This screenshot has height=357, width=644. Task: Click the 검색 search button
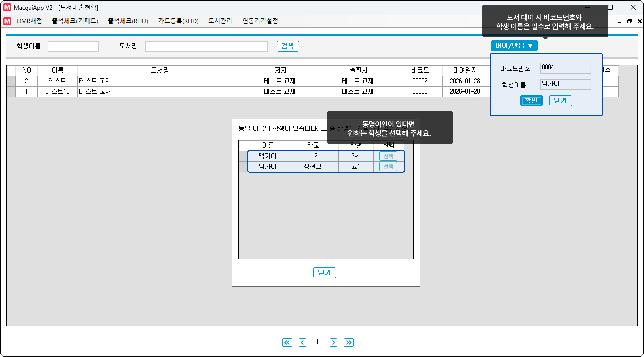tap(288, 46)
